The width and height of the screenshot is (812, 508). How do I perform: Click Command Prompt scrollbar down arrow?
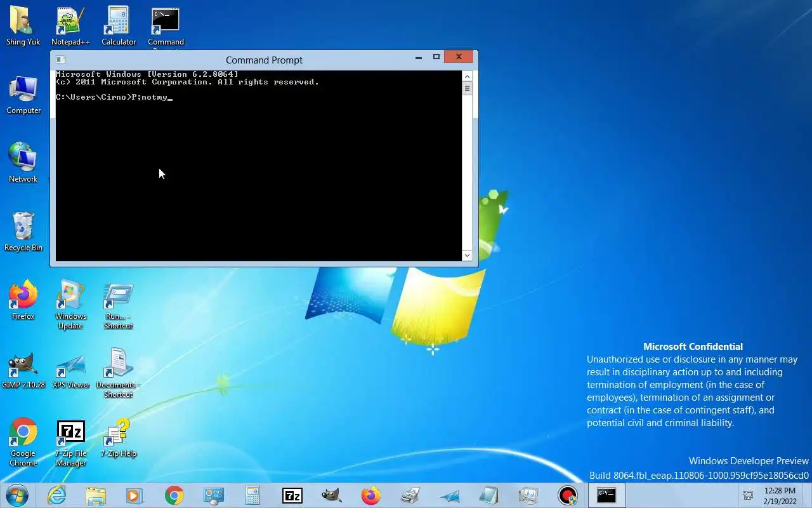tap(467, 255)
